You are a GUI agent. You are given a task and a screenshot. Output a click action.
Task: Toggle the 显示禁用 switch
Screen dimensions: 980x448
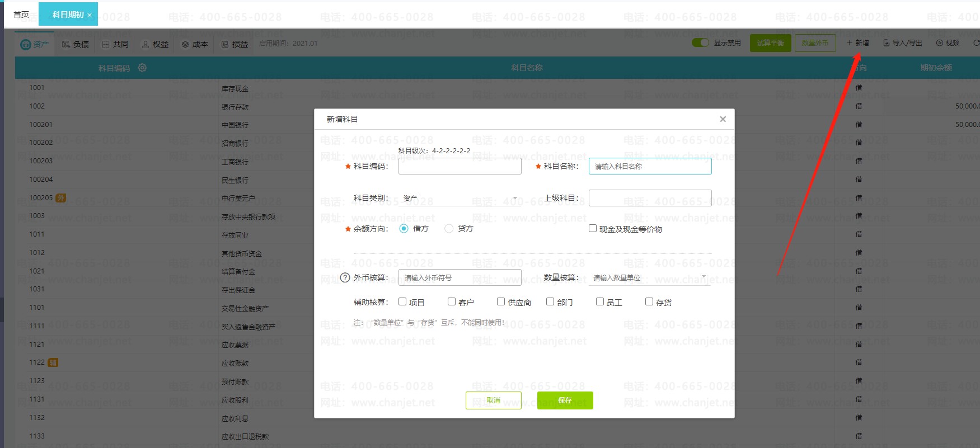[x=700, y=43]
